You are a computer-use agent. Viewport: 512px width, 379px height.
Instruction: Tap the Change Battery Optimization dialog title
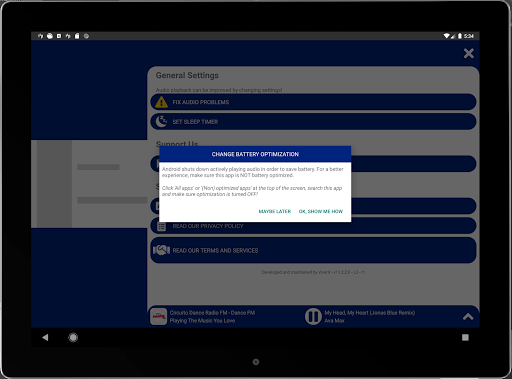(x=255, y=154)
